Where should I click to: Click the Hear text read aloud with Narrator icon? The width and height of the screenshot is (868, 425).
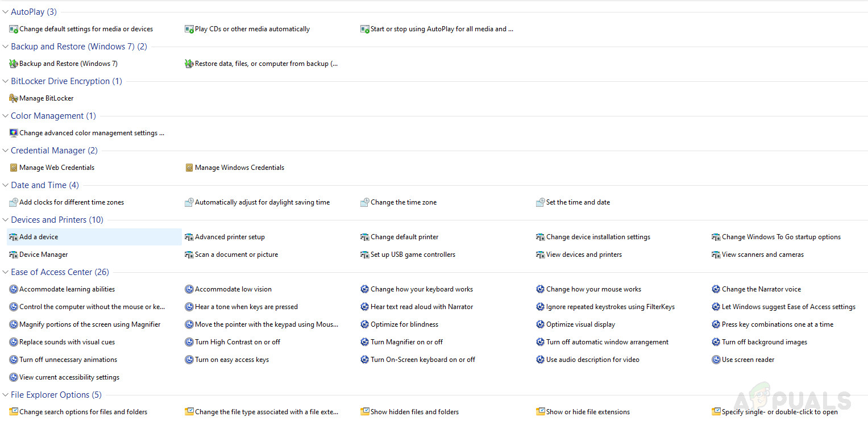[365, 307]
